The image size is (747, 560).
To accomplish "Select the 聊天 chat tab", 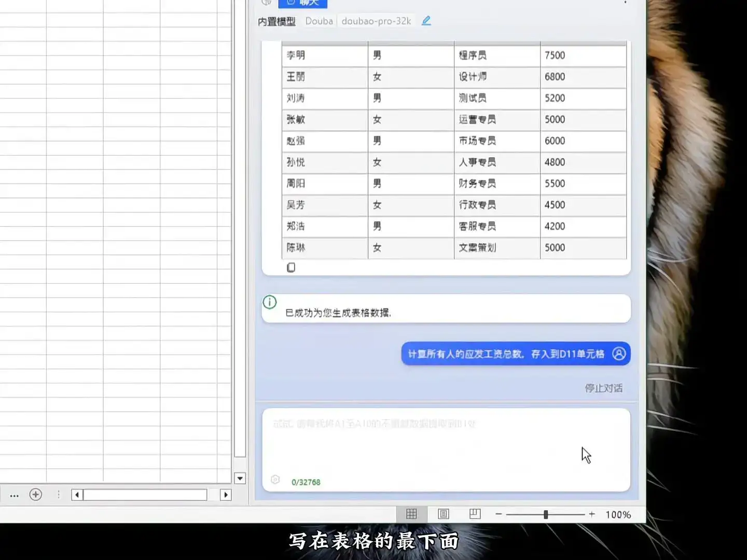I will pos(304,3).
